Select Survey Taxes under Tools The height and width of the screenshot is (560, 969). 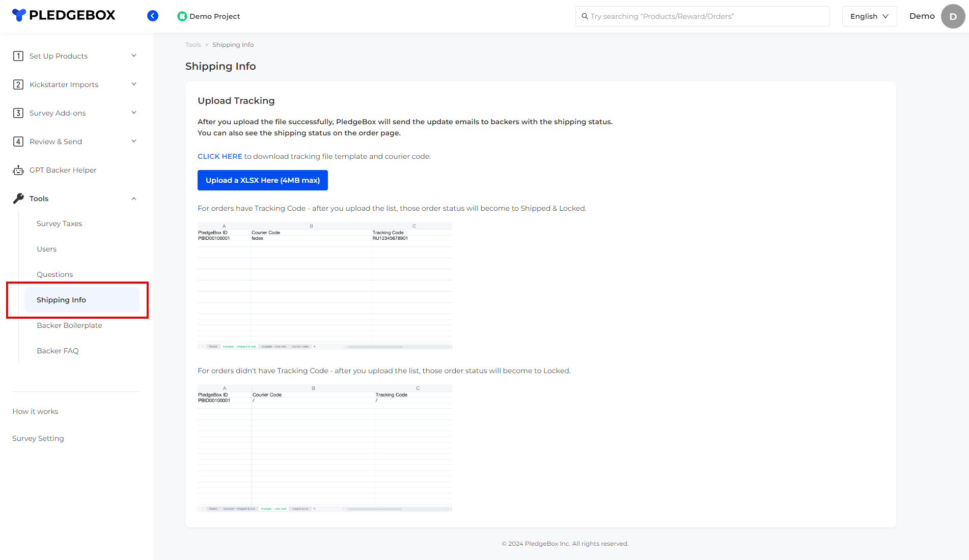click(x=59, y=223)
